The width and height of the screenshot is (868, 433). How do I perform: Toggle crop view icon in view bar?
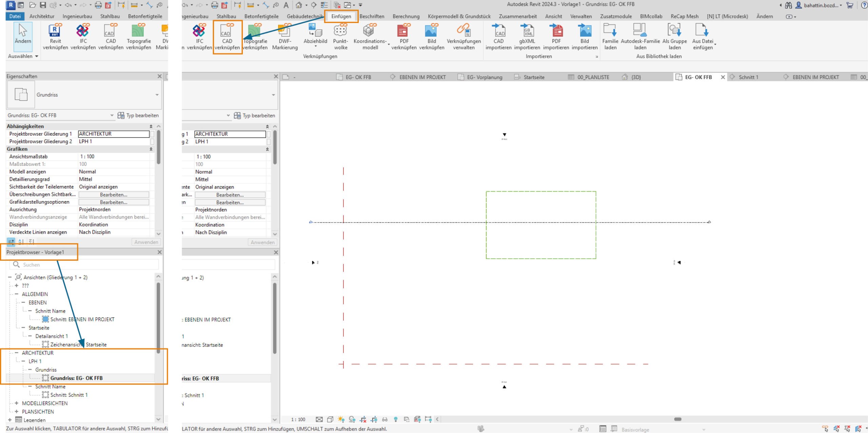click(363, 419)
